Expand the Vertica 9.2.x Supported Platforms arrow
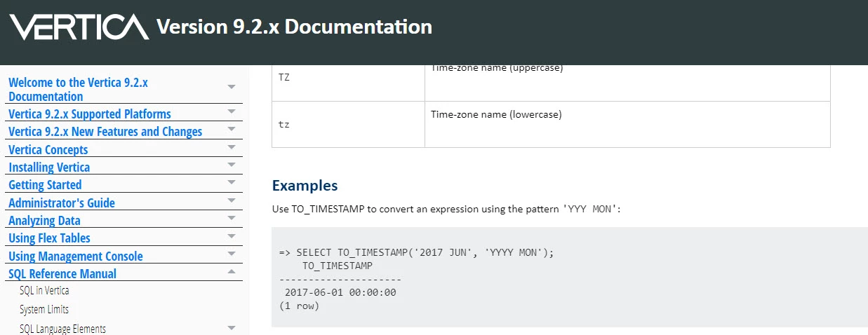The image size is (868, 335). tap(232, 111)
